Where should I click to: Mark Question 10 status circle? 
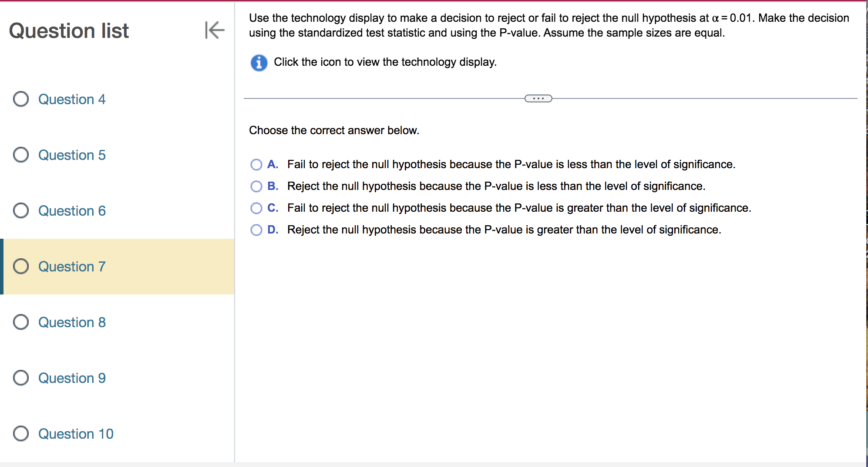coord(20,433)
